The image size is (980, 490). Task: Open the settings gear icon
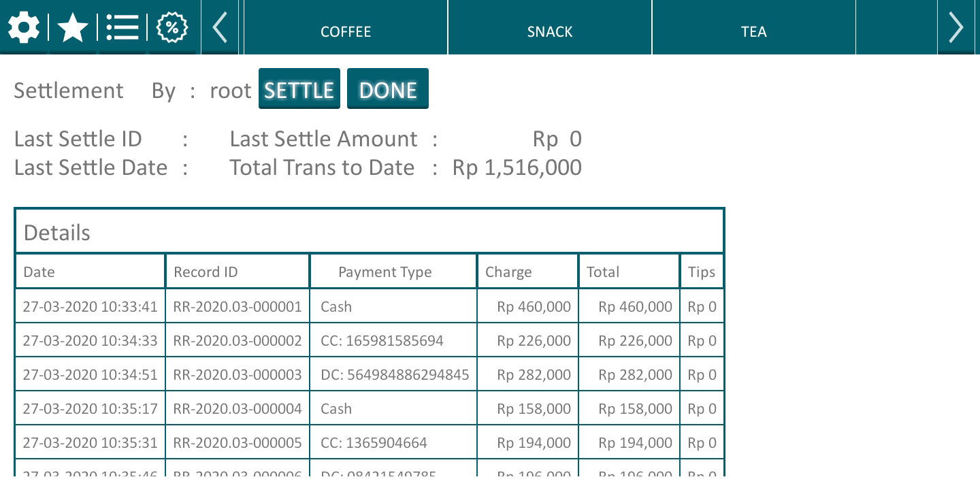point(24,29)
